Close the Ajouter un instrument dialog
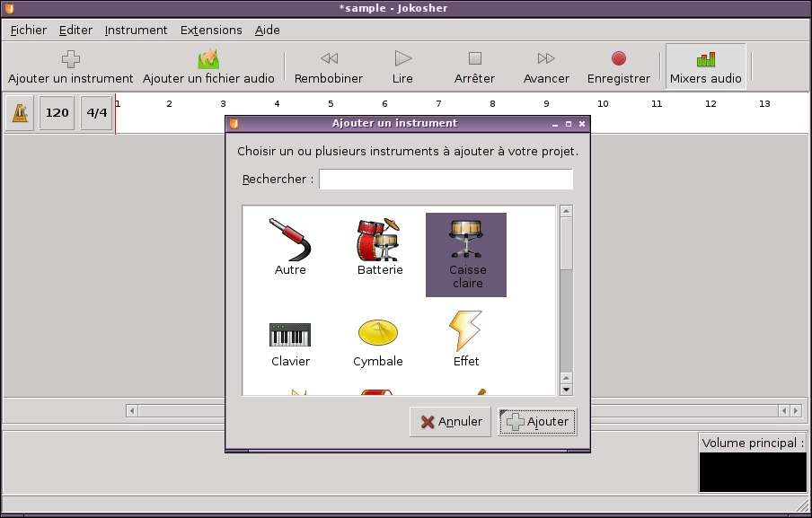Image resolution: width=812 pixels, height=518 pixels. [x=581, y=124]
